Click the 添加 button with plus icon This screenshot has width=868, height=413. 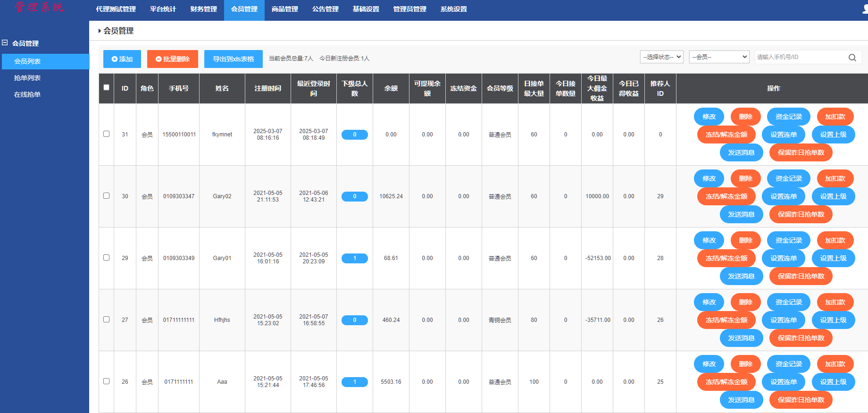coord(122,59)
